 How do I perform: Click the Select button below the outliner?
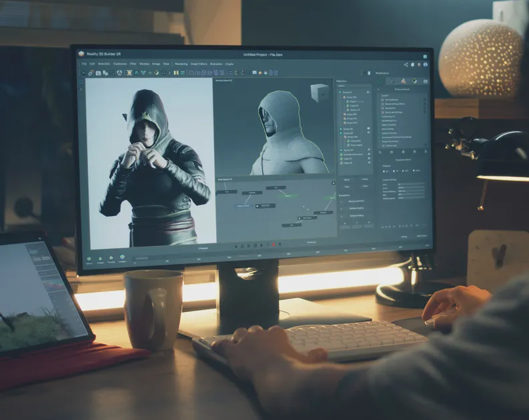pos(346,179)
